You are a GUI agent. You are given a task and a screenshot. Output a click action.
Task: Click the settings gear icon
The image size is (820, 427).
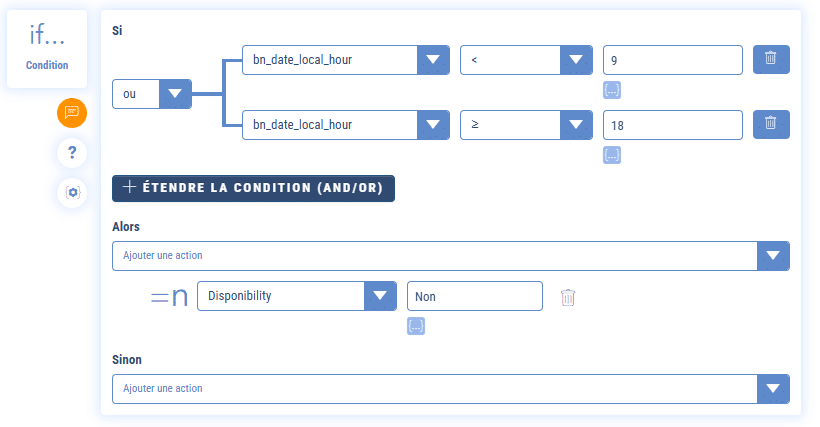click(x=72, y=192)
